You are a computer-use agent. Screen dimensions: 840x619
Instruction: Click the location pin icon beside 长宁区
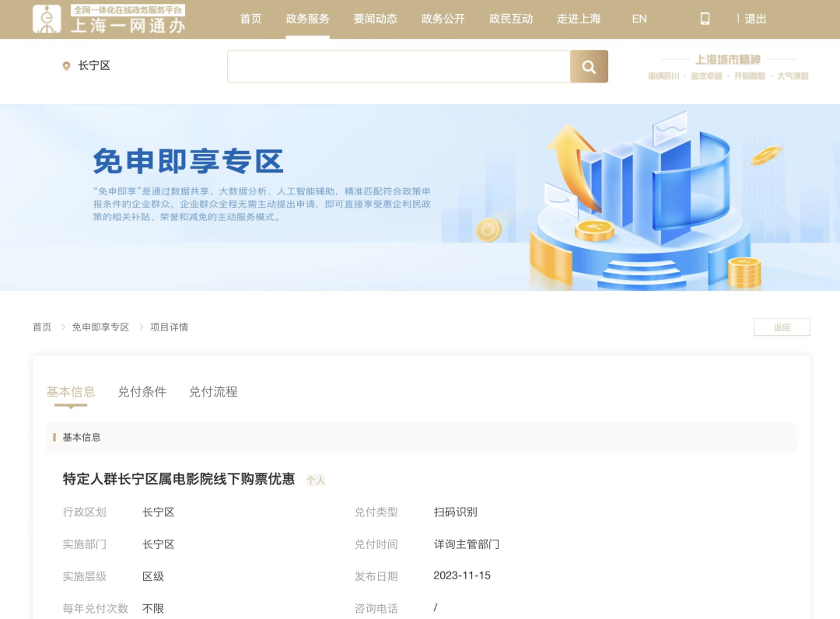pos(66,67)
